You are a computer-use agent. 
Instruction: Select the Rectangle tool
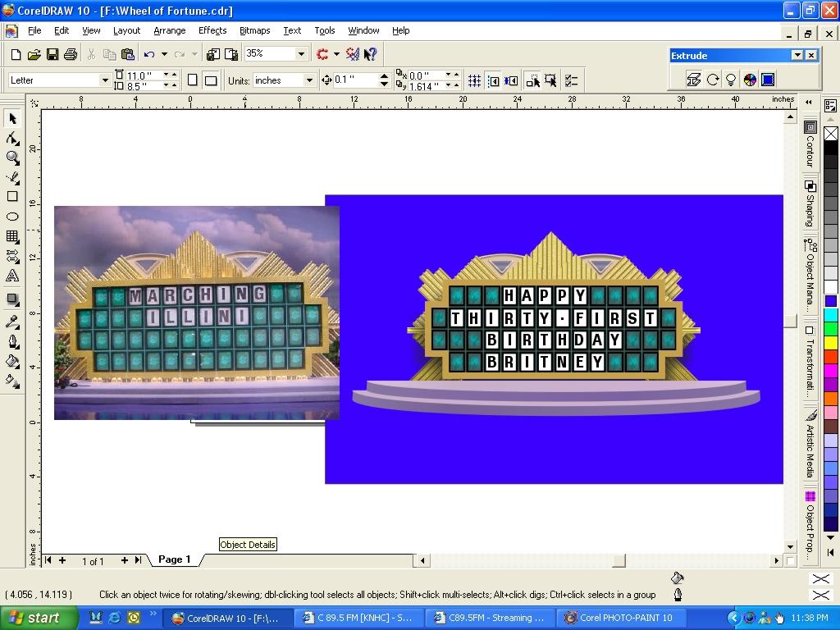[12, 197]
